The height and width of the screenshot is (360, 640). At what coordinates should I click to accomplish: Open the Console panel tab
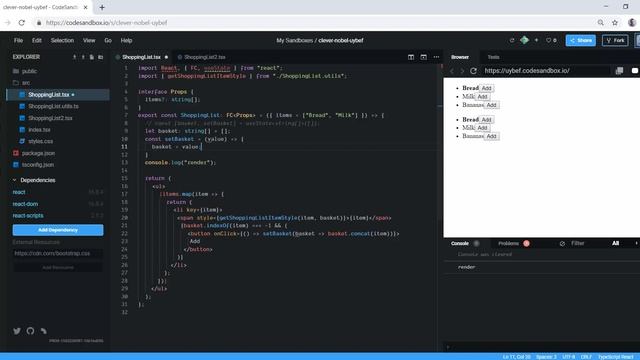tap(460, 243)
